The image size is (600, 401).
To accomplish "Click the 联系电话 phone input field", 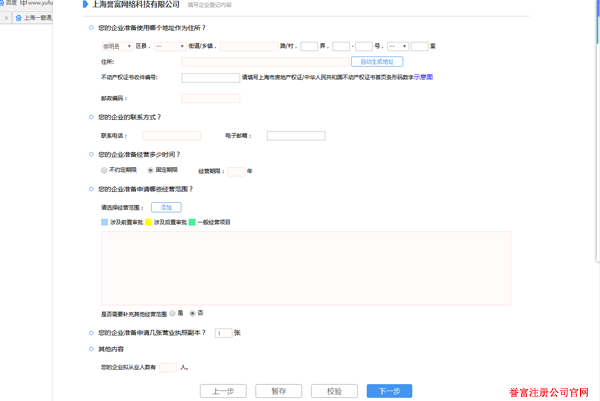I will coord(171,136).
